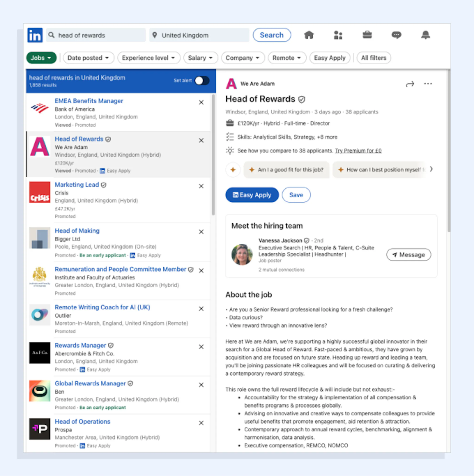Open the three-dot more options menu

[428, 84]
